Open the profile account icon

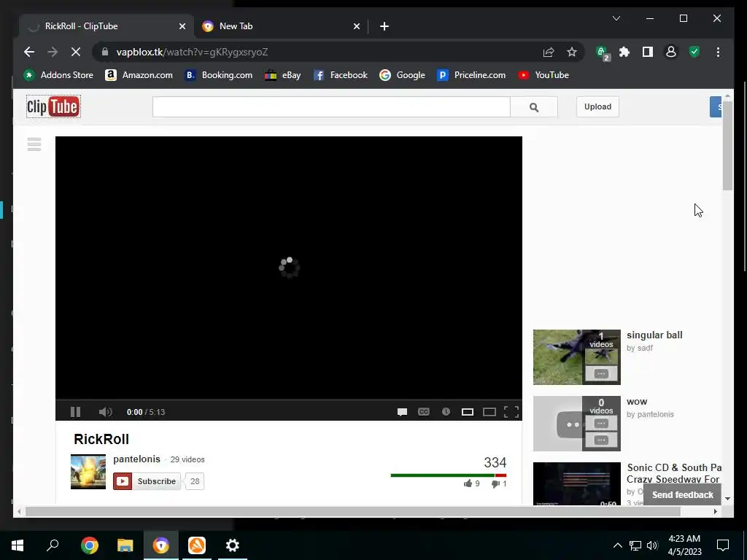pos(671,52)
